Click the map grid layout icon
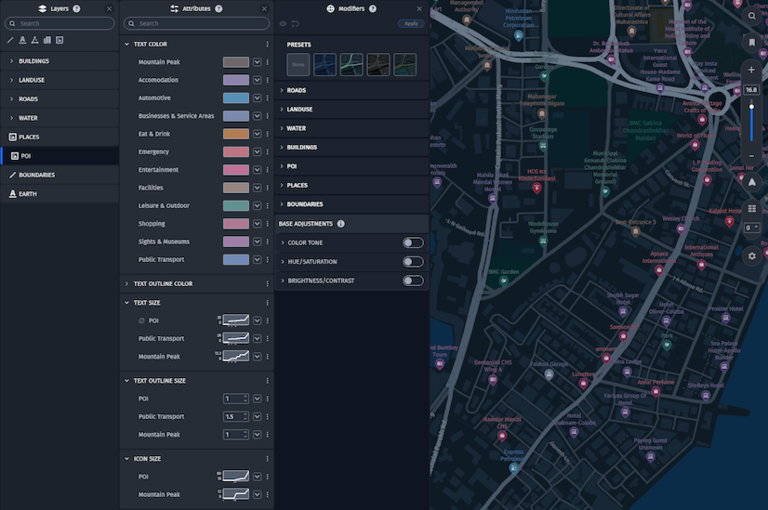The height and width of the screenshot is (510, 768). click(751, 209)
